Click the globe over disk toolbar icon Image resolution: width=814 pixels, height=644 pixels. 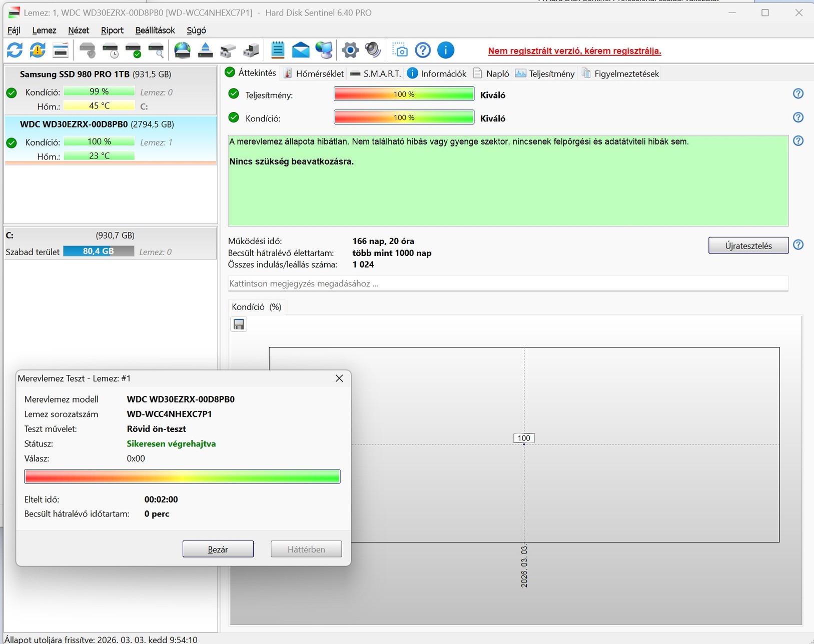[x=183, y=50]
